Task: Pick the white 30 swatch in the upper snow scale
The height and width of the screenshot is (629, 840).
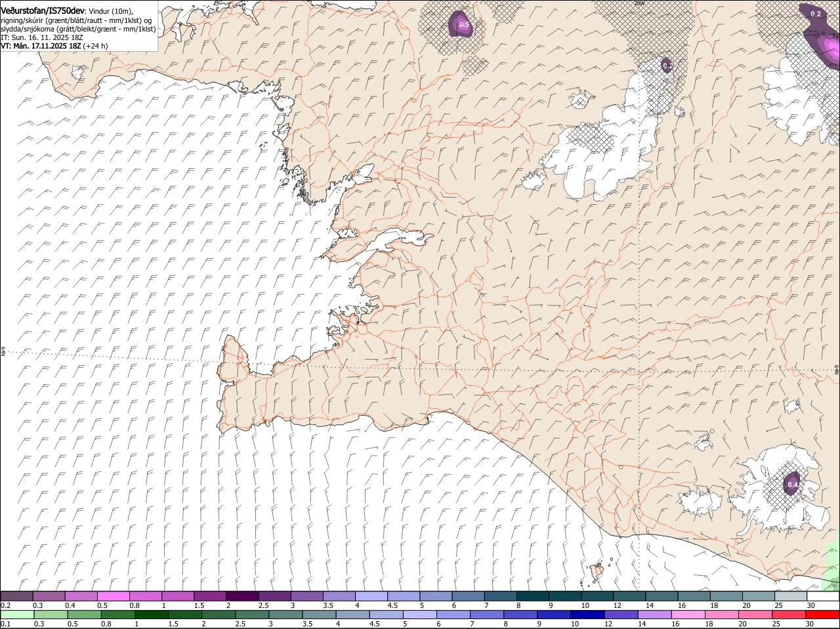Action: tap(823, 596)
